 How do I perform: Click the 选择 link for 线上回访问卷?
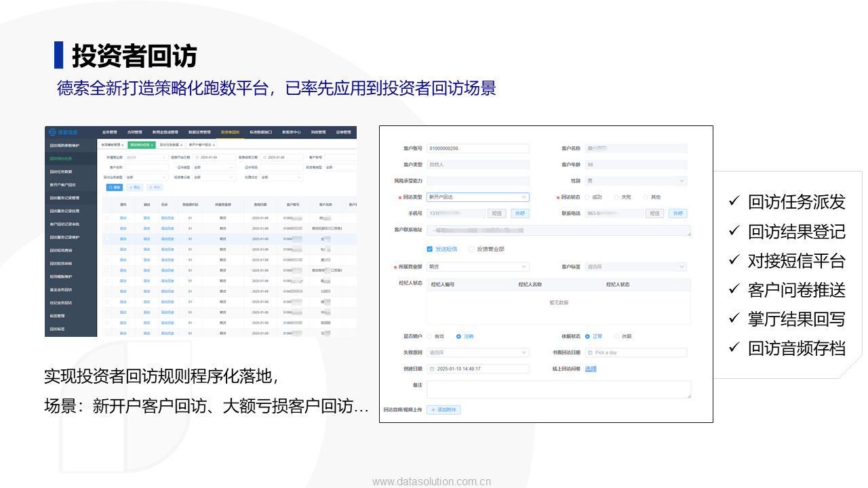coord(591,369)
